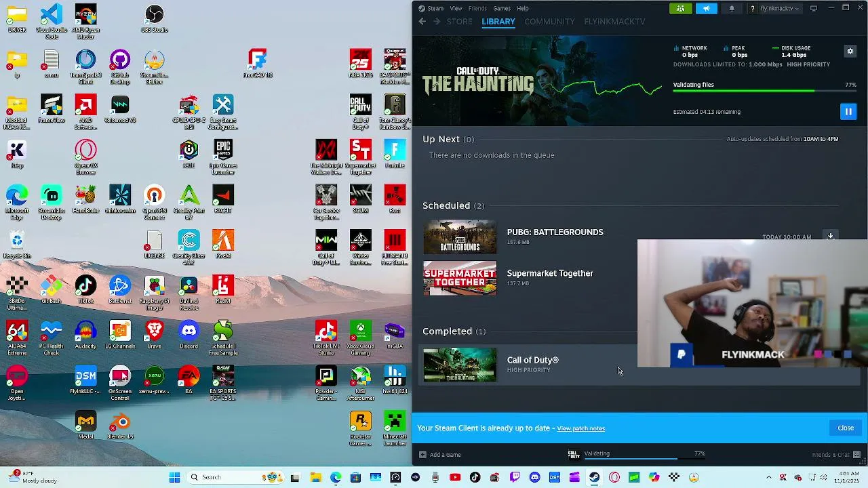868x488 pixels.
Task: Close the Steam client update banner
Action: pos(846,428)
